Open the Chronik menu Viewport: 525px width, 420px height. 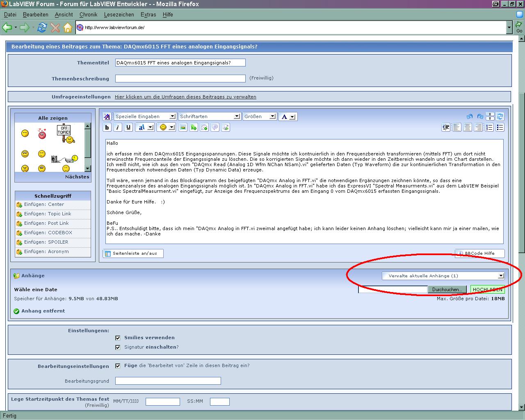[x=89, y=14]
